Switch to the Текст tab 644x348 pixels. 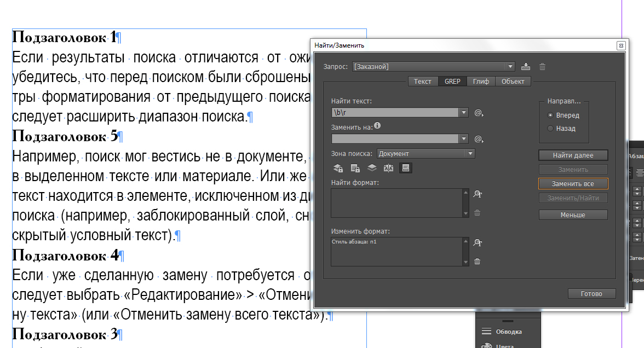422,82
